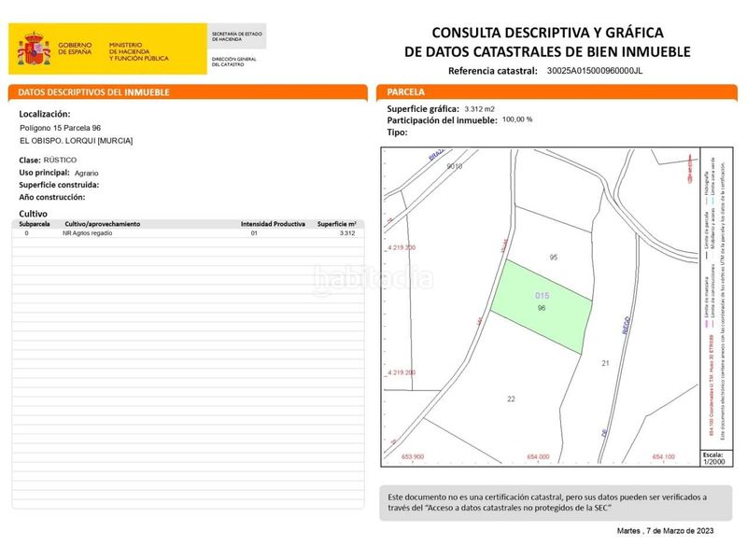Click the 'DATOS DESCRIPTIVOS DEL INMUEBLE' orange header

point(188,92)
